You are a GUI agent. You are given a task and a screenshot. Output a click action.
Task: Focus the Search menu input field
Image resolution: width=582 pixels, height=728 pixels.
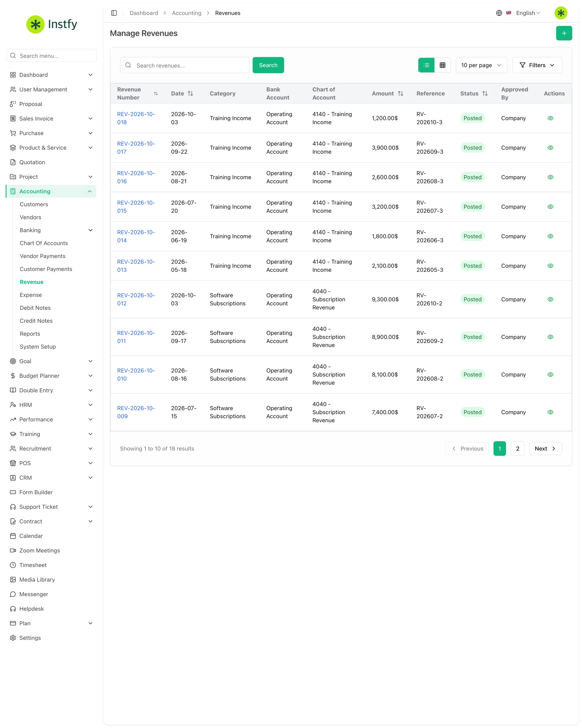click(52, 56)
